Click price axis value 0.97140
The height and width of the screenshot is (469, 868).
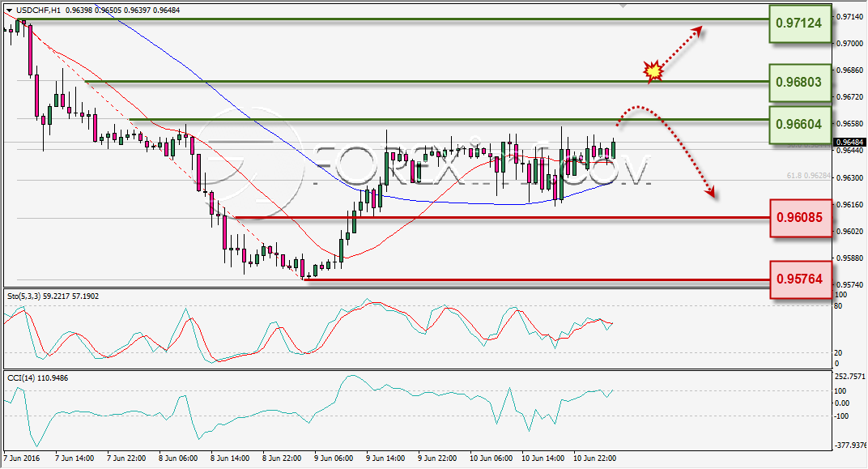click(849, 17)
